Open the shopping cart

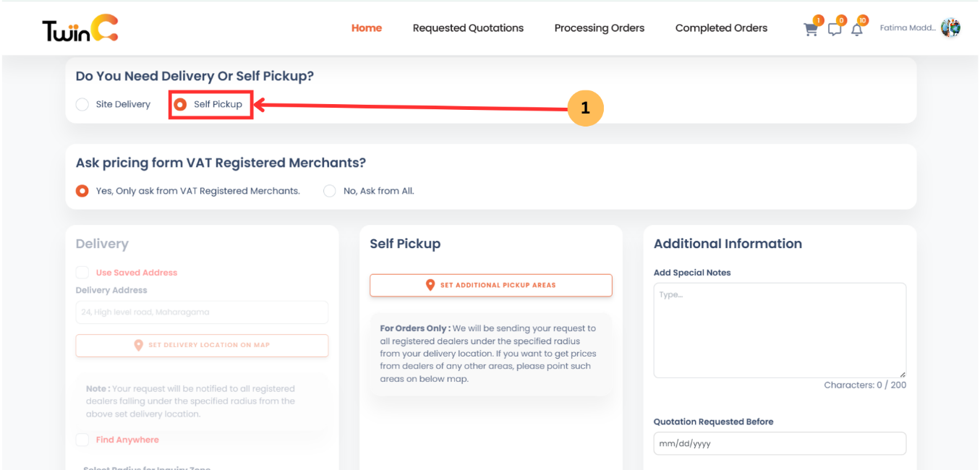tap(811, 29)
